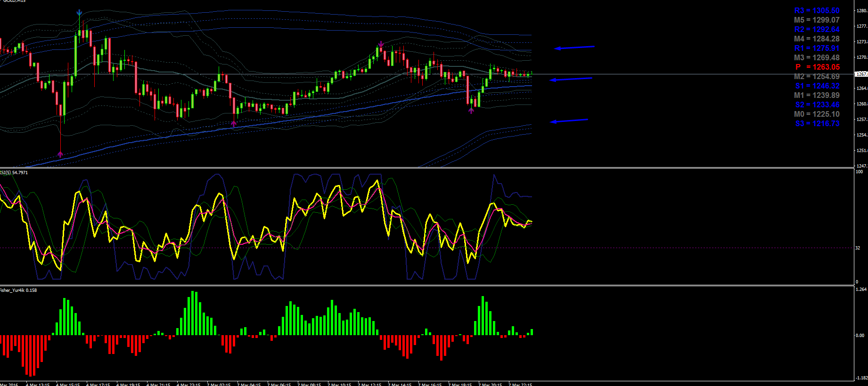
Task: Click the R2 = 1292.64 resistance label
Action: point(817,29)
